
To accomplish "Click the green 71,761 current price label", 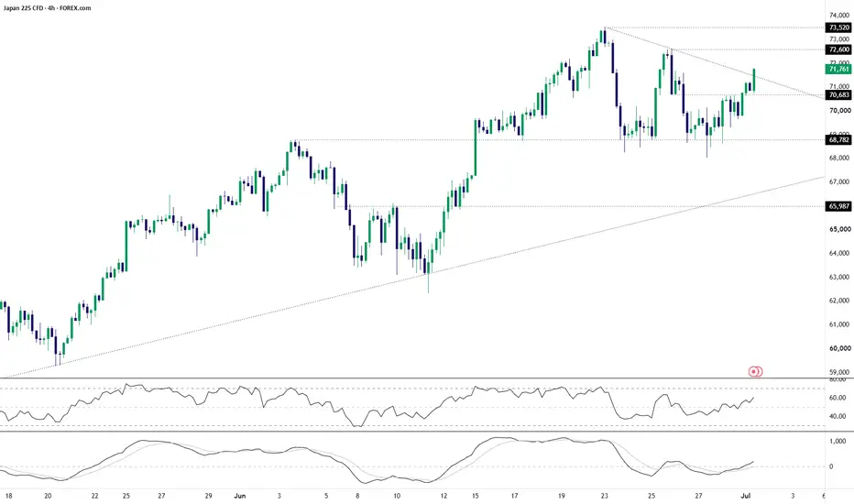I will pos(838,70).
